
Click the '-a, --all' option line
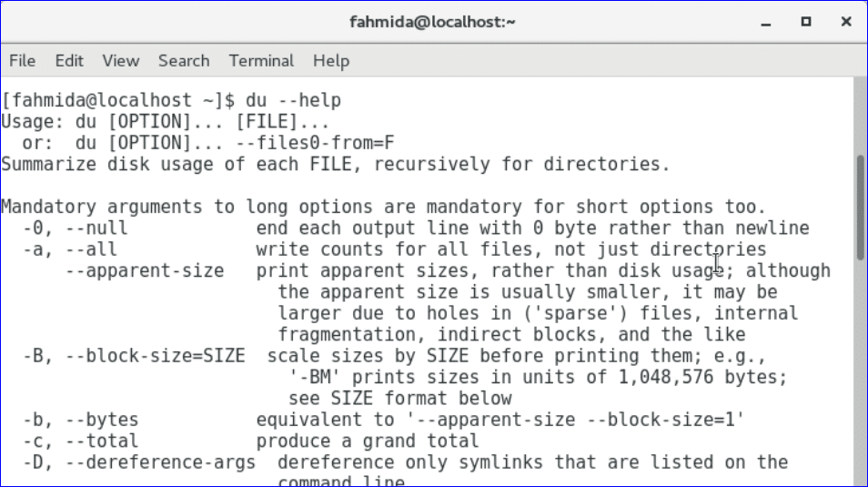[x=71, y=249]
